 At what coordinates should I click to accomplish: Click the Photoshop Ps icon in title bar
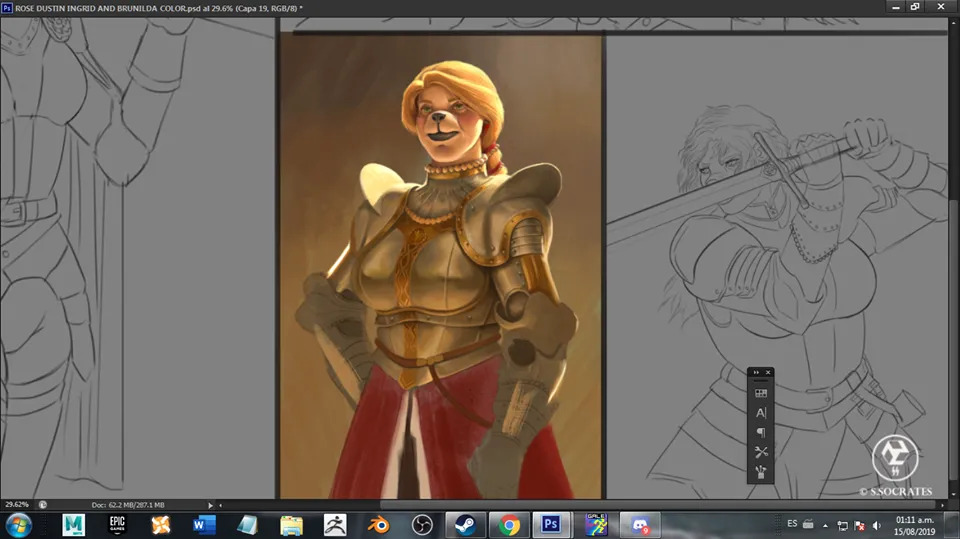(x=7, y=8)
